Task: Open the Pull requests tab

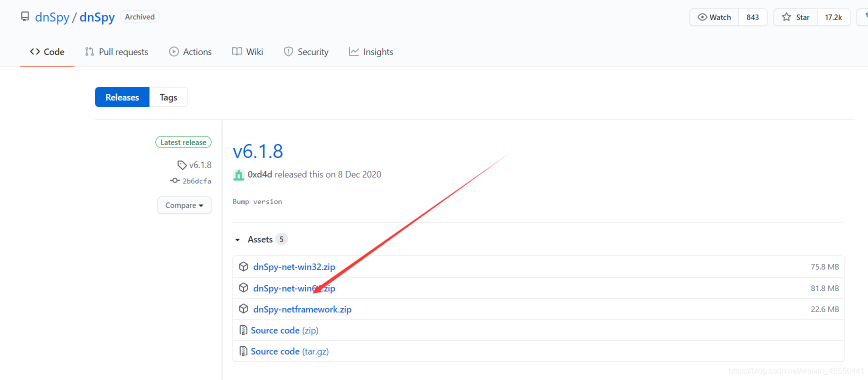Action: (x=116, y=51)
